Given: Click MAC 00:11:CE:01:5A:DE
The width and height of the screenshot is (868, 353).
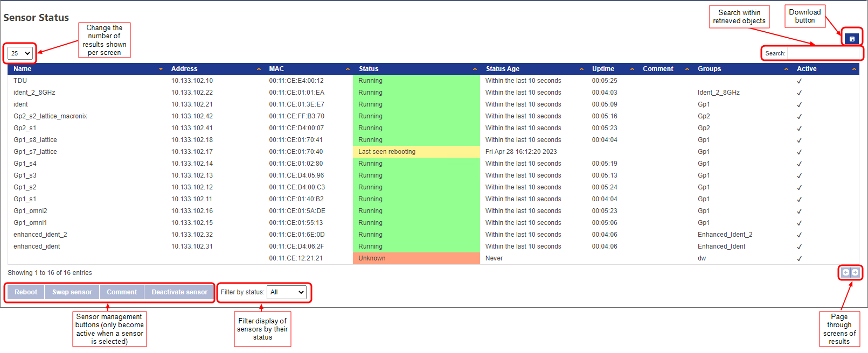Looking at the screenshot, I should (297, 211).
